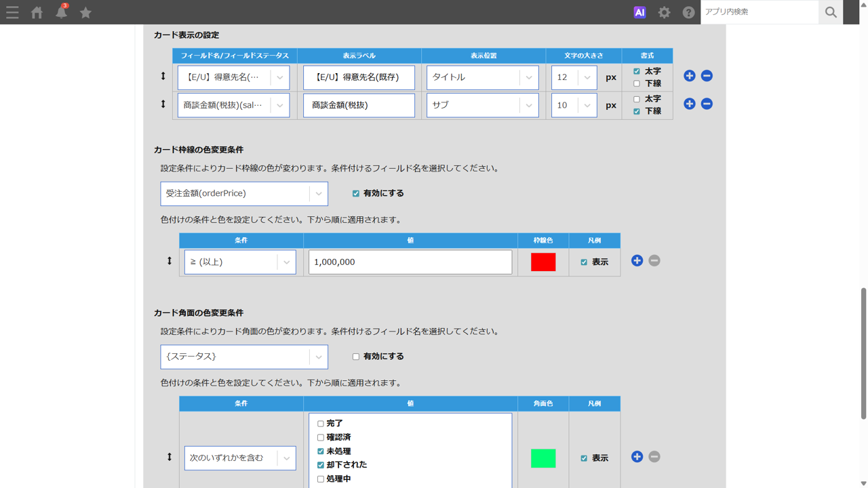Toggle 下線 for 商談金額(税抜) row
The width and height of the screenshot is (868, 488).
[x=636, y=111]
